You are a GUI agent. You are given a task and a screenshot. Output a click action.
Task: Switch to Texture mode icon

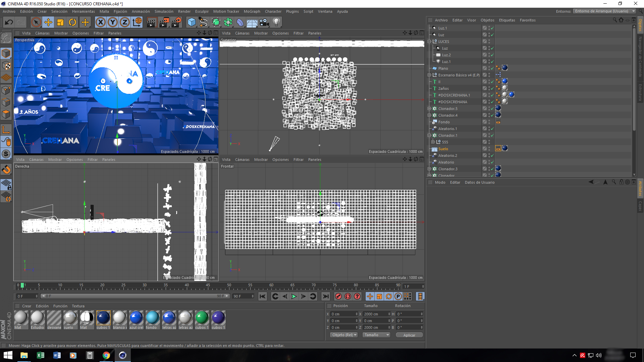point(6,66)
